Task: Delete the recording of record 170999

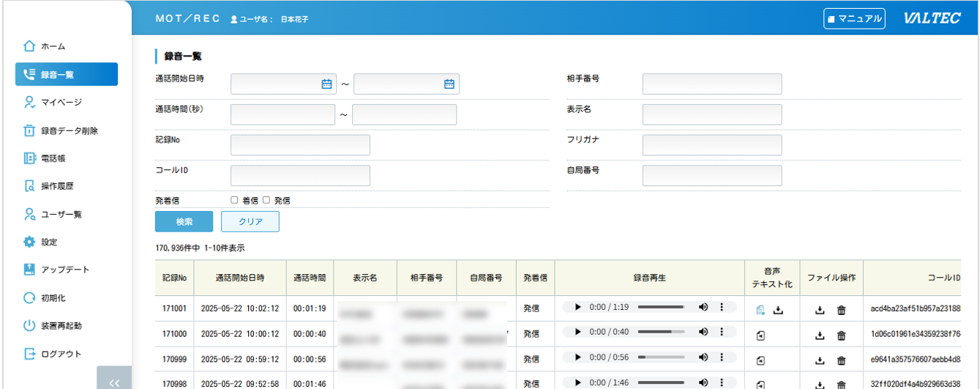Action: pos(842,360)
